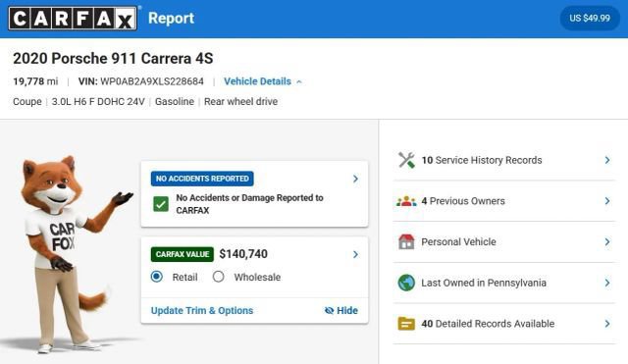The width and height of the screenshot is (628, 364).
Task: Select the Wholesale radio button
Action: pyautogui.click(x=218, y=277)
